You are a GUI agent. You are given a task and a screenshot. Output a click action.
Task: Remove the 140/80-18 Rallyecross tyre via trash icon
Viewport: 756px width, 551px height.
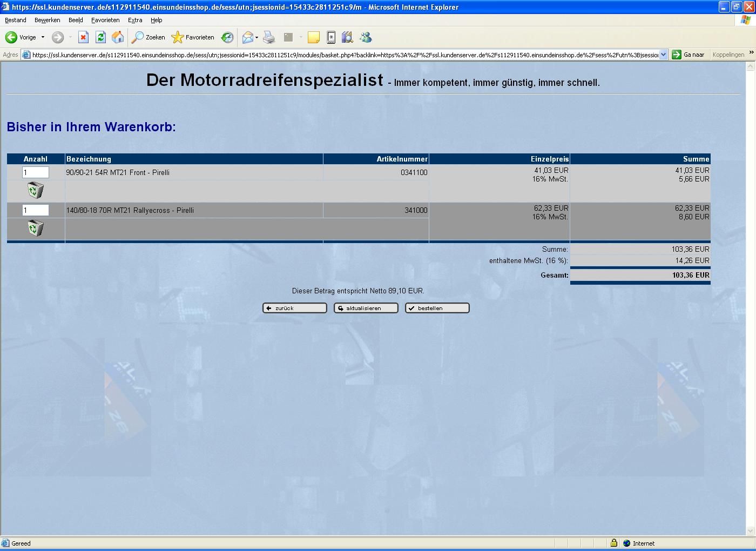(x=35, y=228)
